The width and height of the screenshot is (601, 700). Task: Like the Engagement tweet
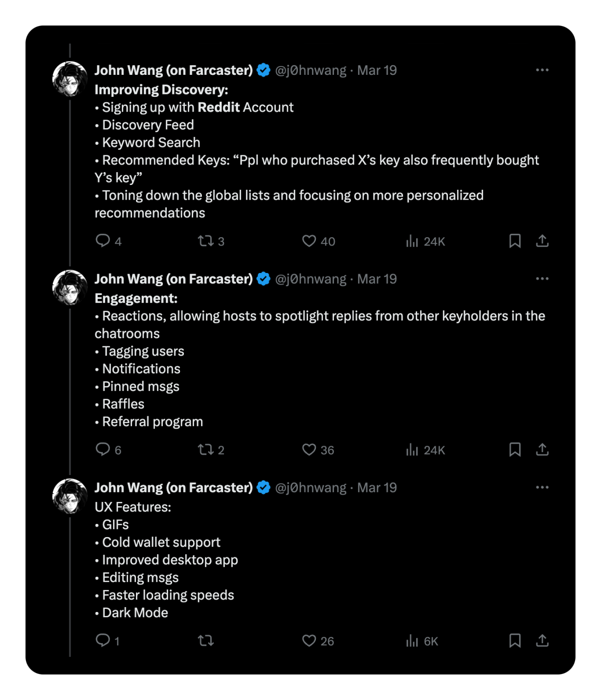click(309, 450)
